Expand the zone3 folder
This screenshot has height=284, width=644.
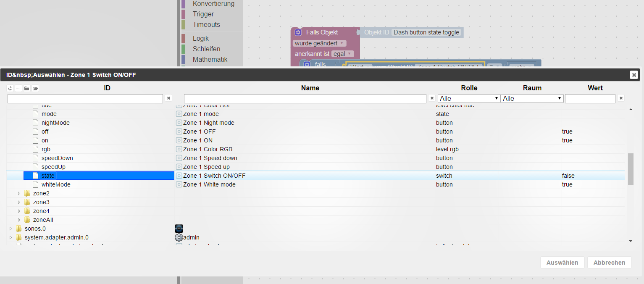click(x=19, y=202)
